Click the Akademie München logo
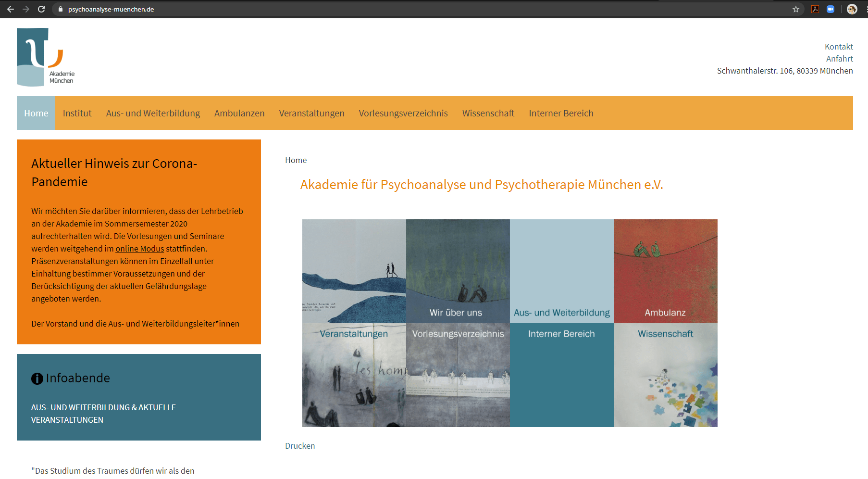 pos(45,57)
